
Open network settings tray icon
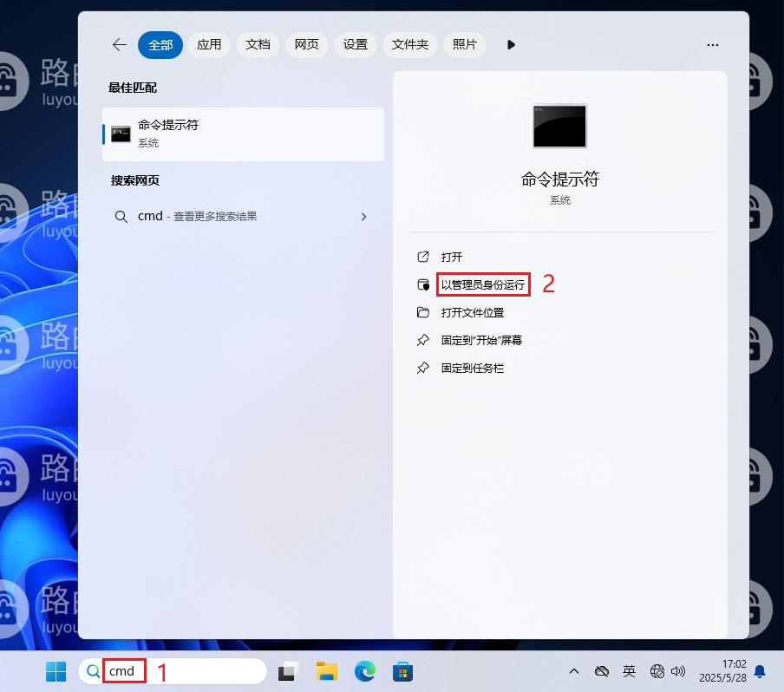point(657,671)
